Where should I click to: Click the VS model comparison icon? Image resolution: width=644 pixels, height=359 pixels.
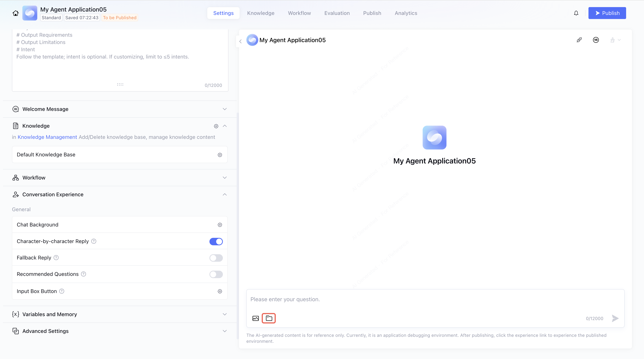click(x=596, y=40)
